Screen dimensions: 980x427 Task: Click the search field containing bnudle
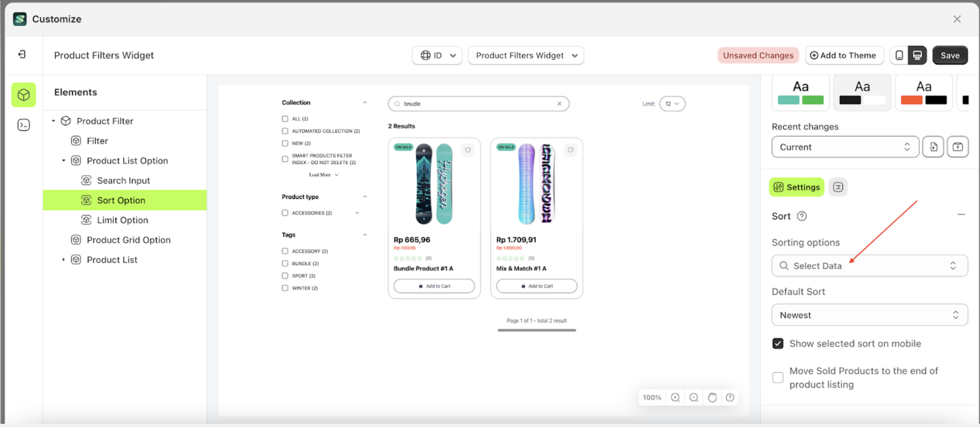coord(473,104)
